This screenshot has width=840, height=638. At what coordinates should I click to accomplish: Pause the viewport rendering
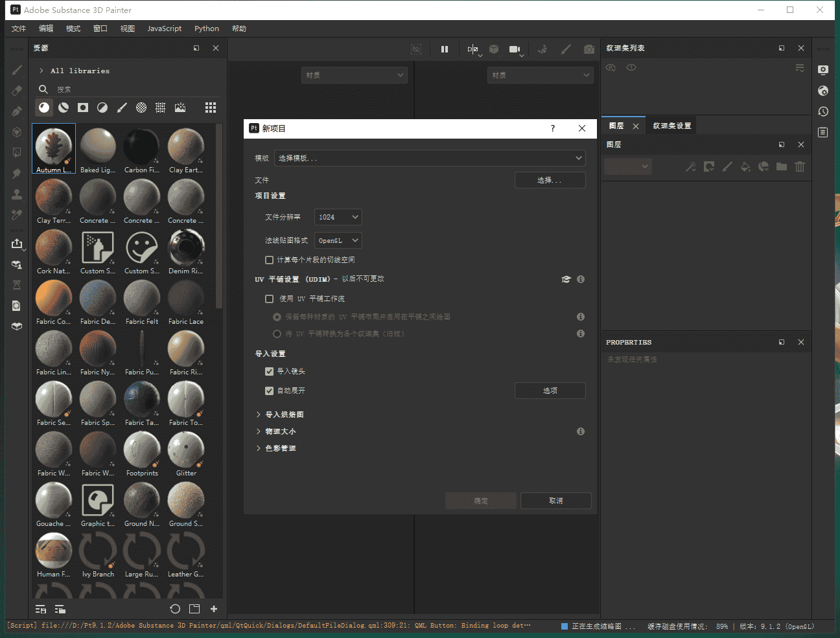click(x=445, y=49)
